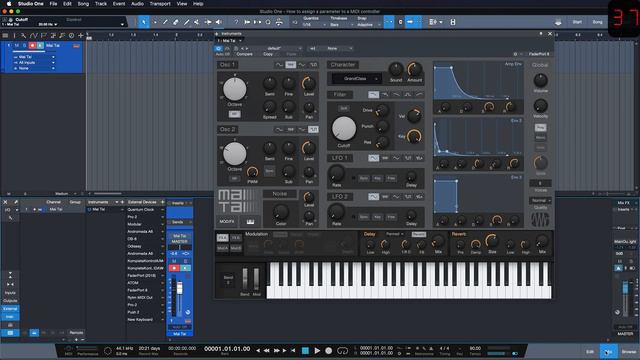640x360 pixels.
Task: Open the Instruments panel dropdown arrow
Action: tap(117, 202)
